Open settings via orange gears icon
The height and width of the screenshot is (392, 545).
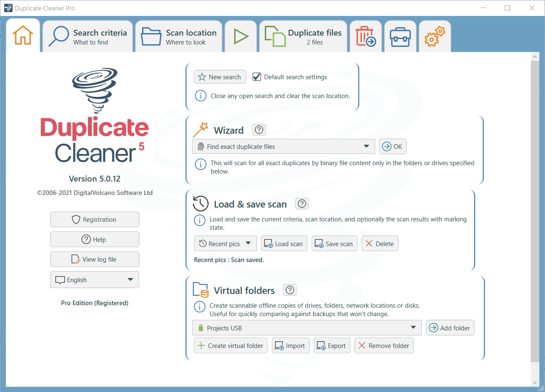click(x=435, y=36)
